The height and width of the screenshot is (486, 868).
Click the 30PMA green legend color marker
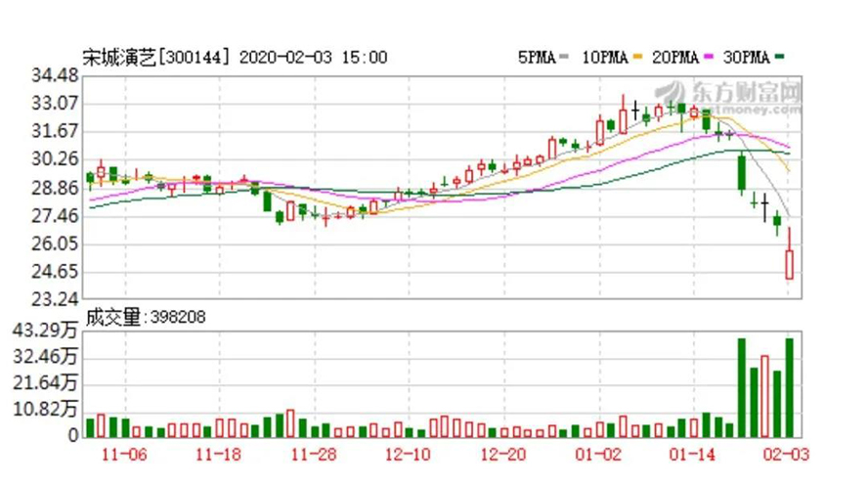pyautogui.click(x=779, y=56)
